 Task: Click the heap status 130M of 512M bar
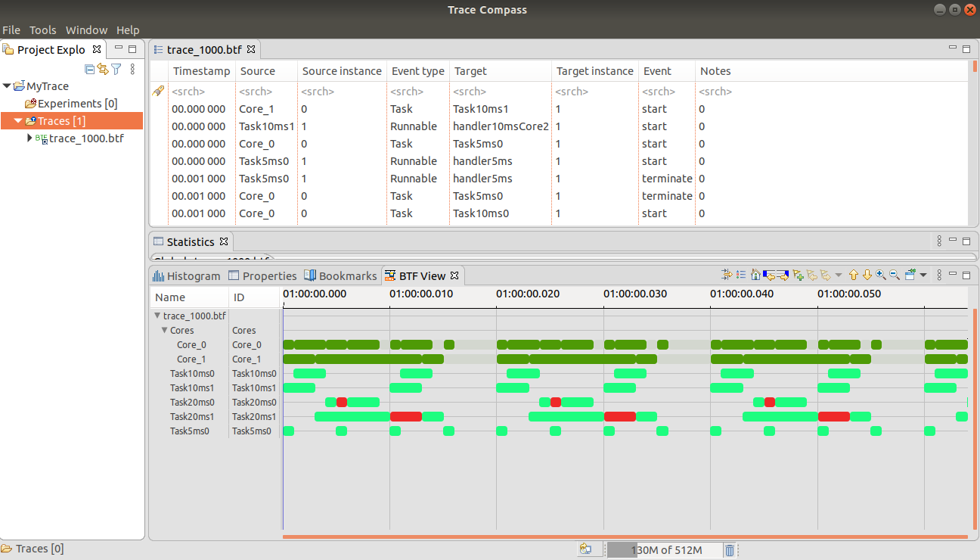click(665, 550)
